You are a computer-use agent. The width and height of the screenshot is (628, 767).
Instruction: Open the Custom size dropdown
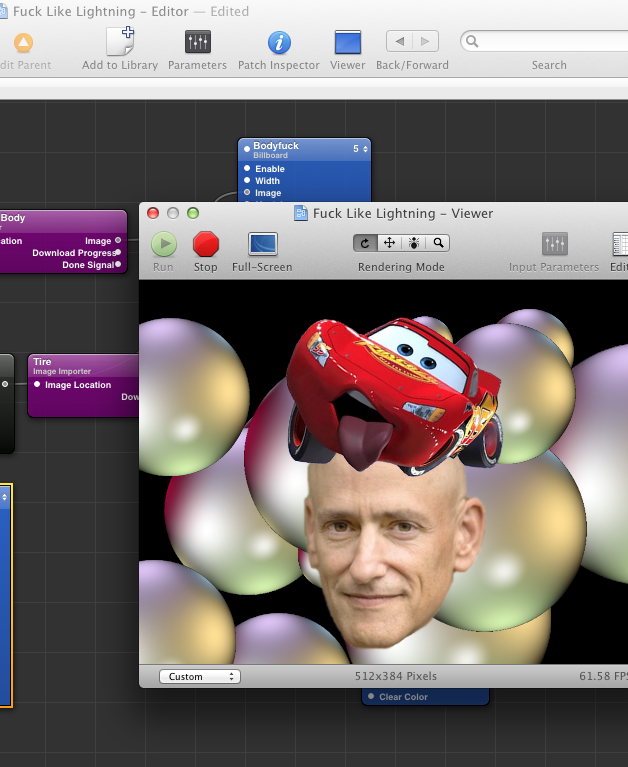[200, 677]
